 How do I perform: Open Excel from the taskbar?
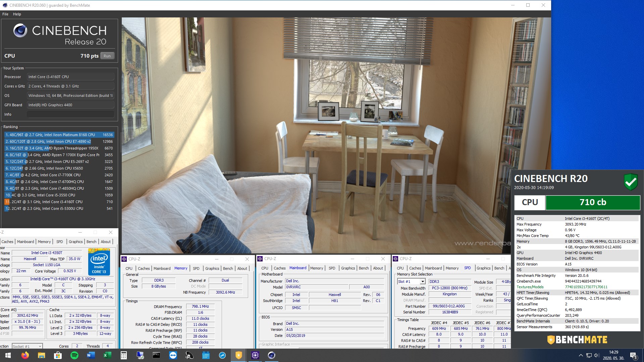[107, 355]
